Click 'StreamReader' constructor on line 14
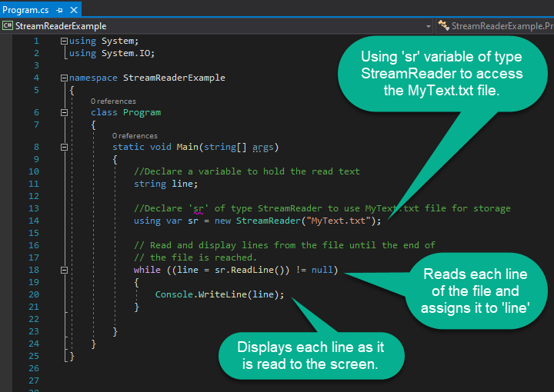554x392 pixels. click(x=269, y=221)
